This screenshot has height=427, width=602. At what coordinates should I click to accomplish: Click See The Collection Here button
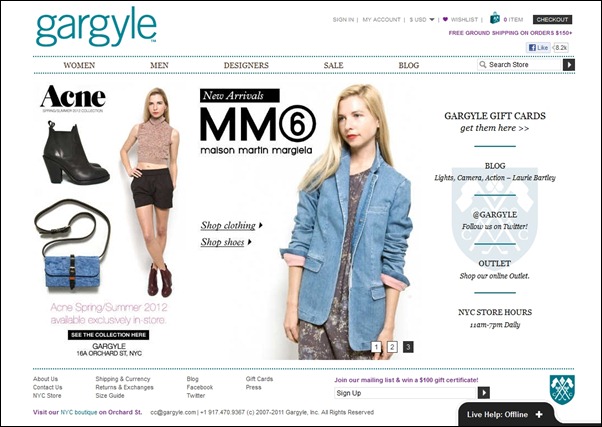coord(109,335)
